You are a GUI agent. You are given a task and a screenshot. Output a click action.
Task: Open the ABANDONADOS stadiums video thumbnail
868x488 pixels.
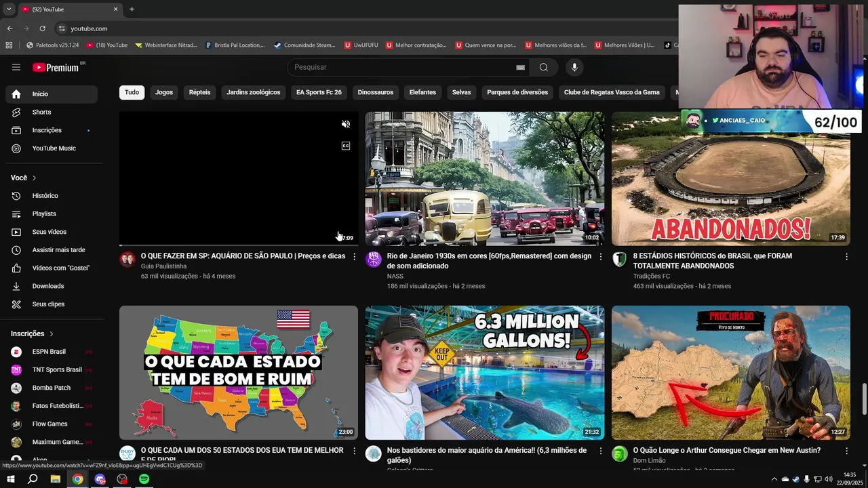pyautogui.click(x=731, y=178)
